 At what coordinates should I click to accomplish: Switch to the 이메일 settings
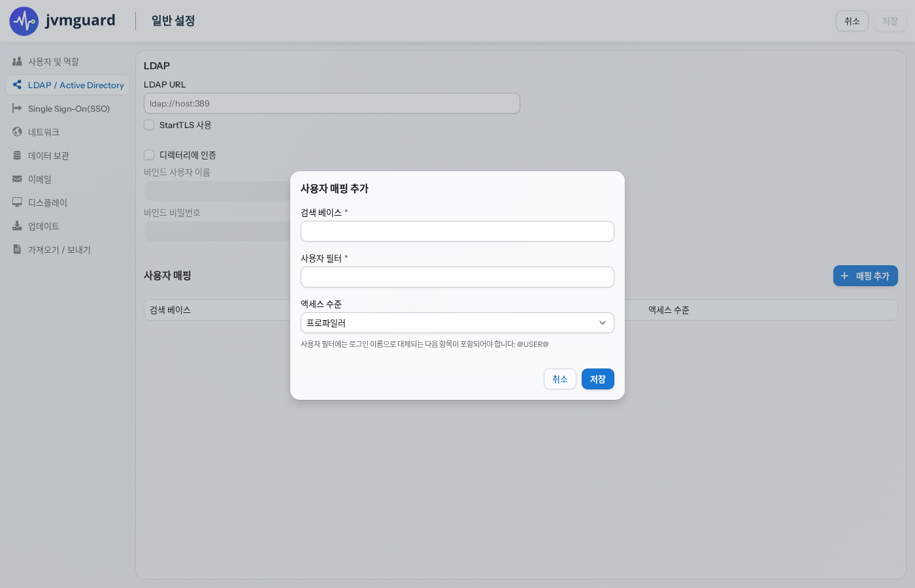[x=68, y=179]
